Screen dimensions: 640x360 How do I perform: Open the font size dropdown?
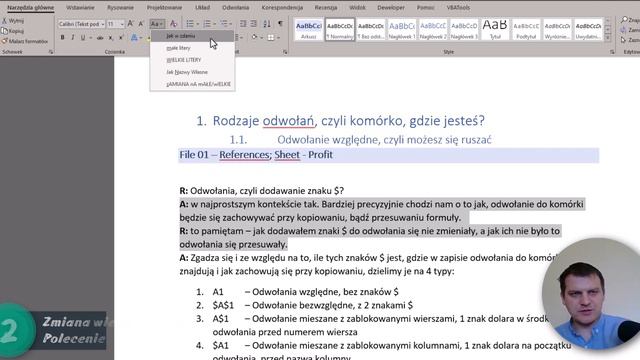(122, 24)
